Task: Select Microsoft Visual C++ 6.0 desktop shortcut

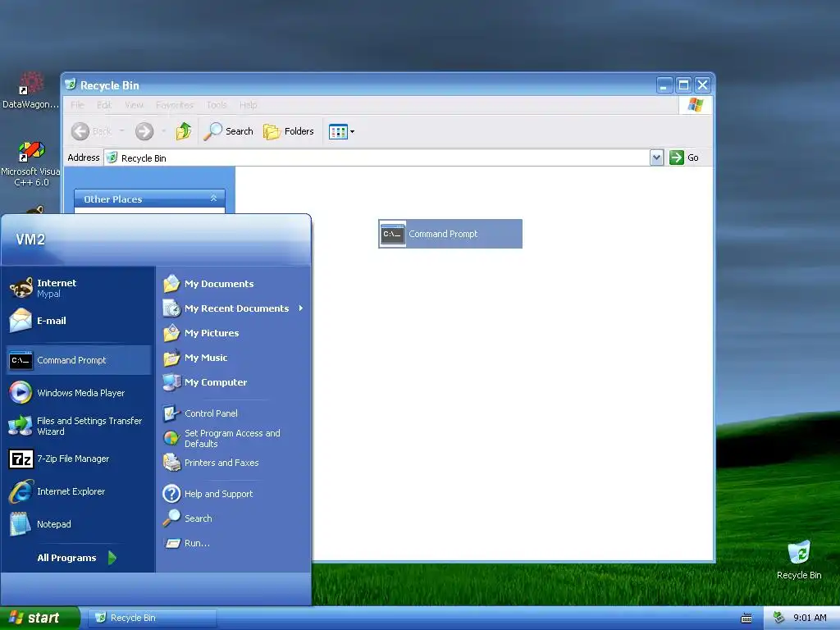Action: [30, 163]
